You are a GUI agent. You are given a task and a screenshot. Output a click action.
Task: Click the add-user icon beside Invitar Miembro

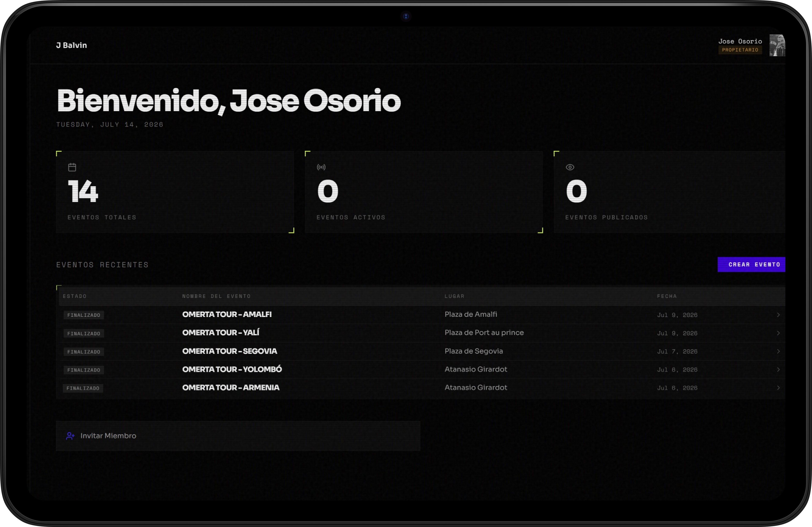coord(70,436)
